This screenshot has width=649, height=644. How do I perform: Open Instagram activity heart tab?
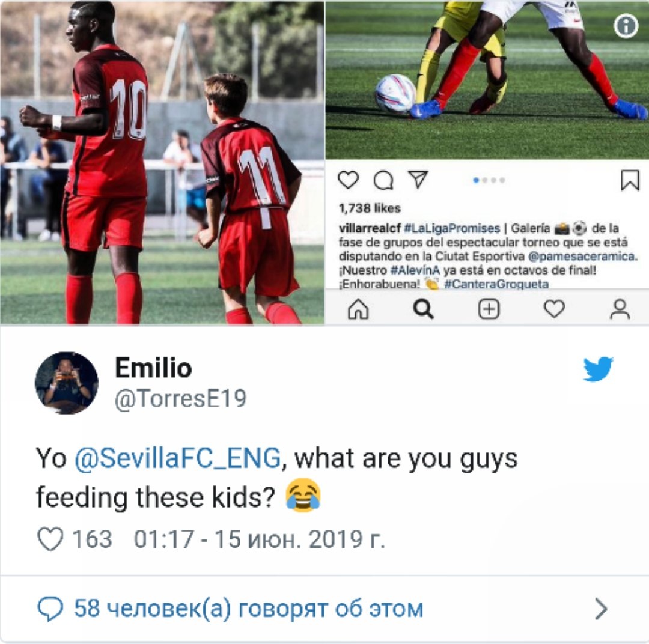click(554, 309)
